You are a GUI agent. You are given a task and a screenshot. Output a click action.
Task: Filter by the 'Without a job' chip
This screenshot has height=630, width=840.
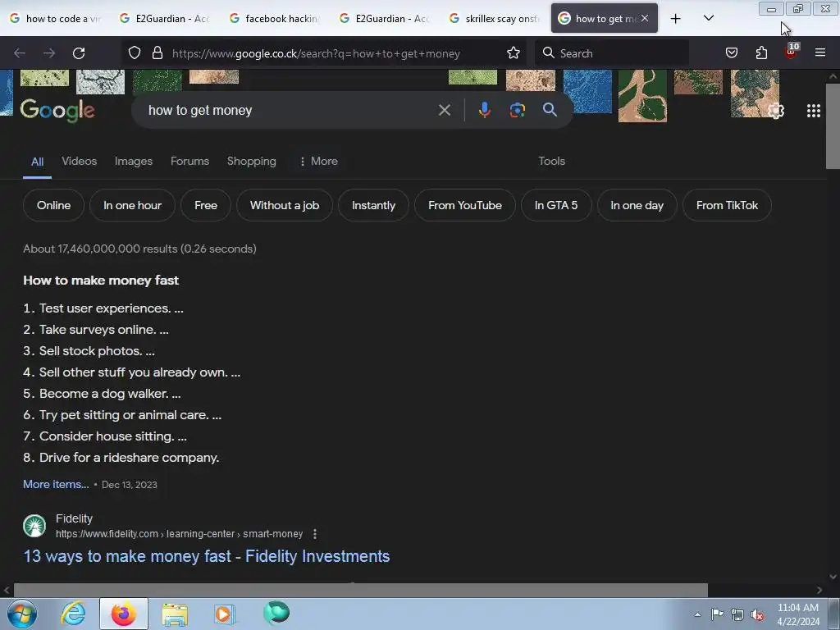click(285, 205)
